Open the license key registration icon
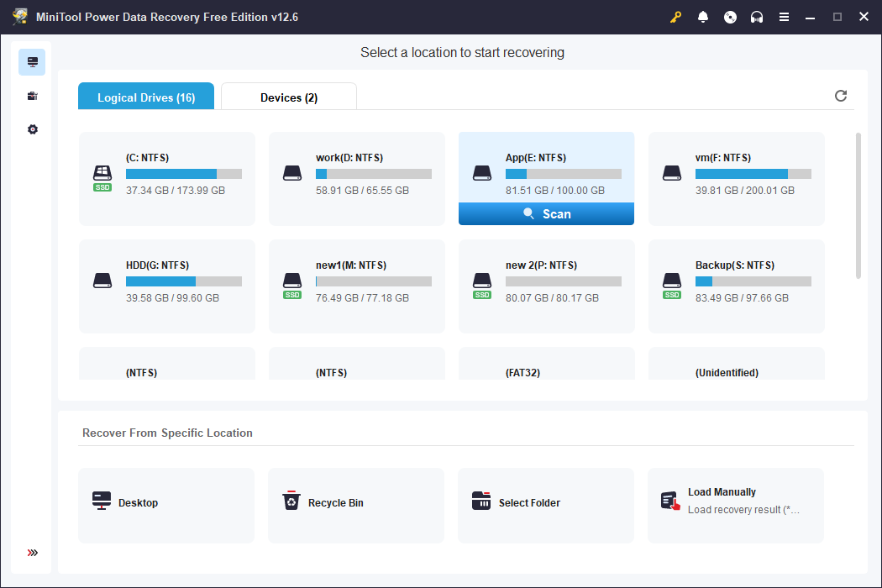This screenshot has height=588, width=882. point(675,16)
